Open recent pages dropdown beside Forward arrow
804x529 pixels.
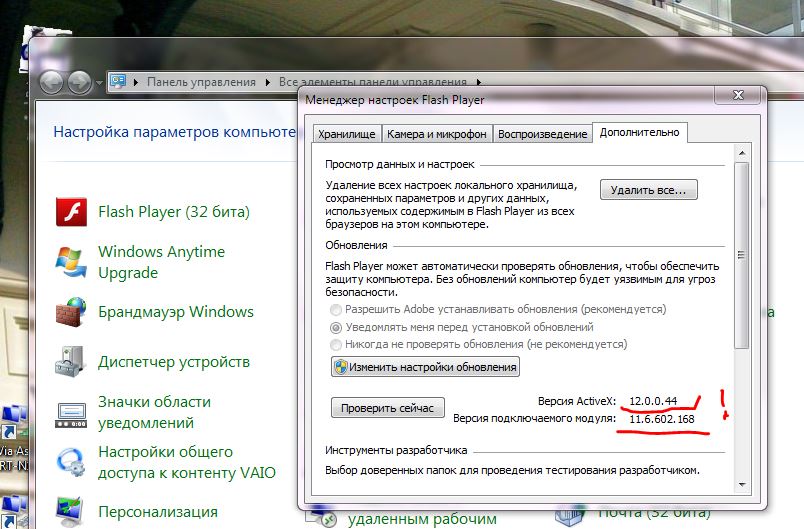[99, 83]
